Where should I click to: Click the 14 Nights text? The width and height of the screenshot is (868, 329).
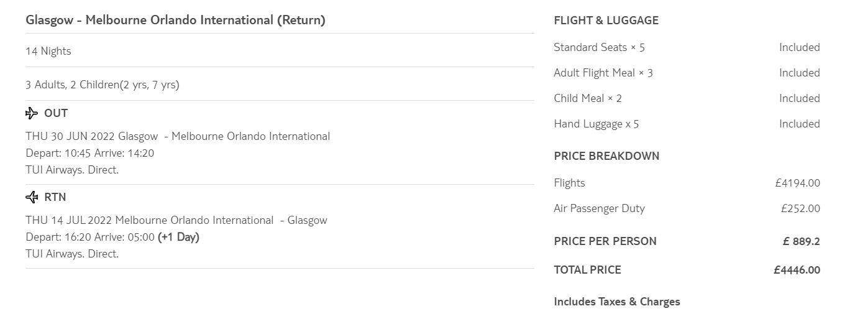point(48,51)
